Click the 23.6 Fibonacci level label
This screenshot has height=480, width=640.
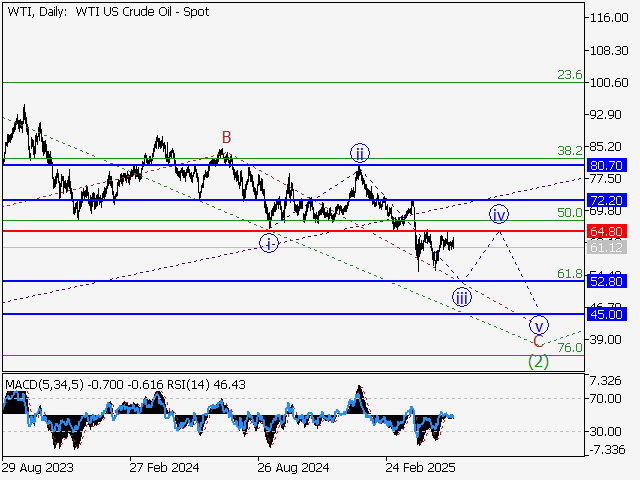pyautogui.click(x=569, y=74)
